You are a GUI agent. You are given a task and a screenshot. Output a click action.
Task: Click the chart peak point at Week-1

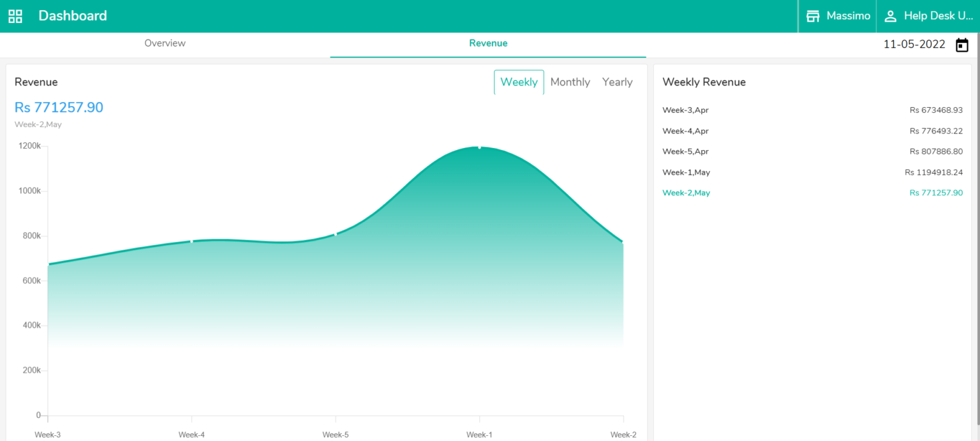480,147
